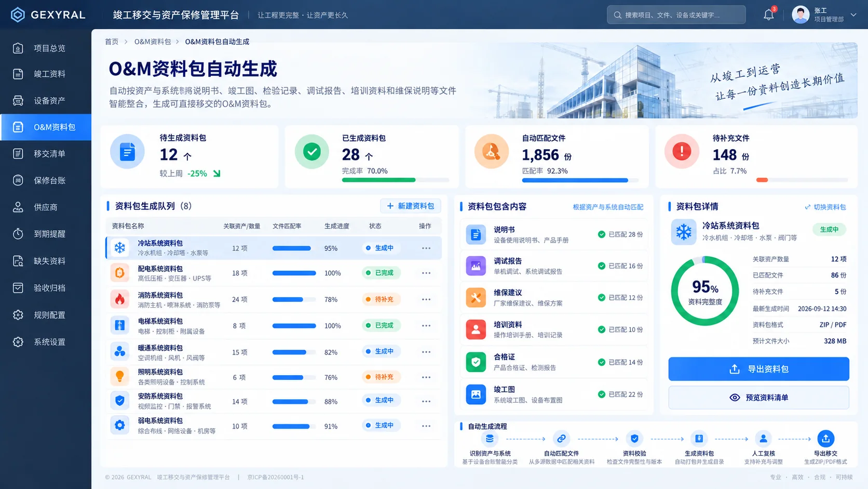Screen dimensions: 868x489
Task: Open more actions for 冷站系统资料包 row
Action: coord(426,248)
